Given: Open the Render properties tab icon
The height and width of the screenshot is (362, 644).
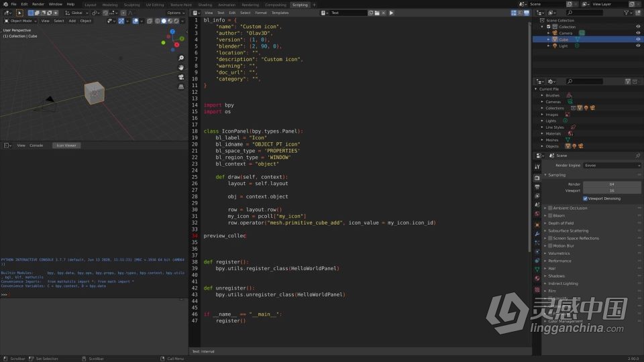Looking at the screenshot, I should tap(537, 178).
